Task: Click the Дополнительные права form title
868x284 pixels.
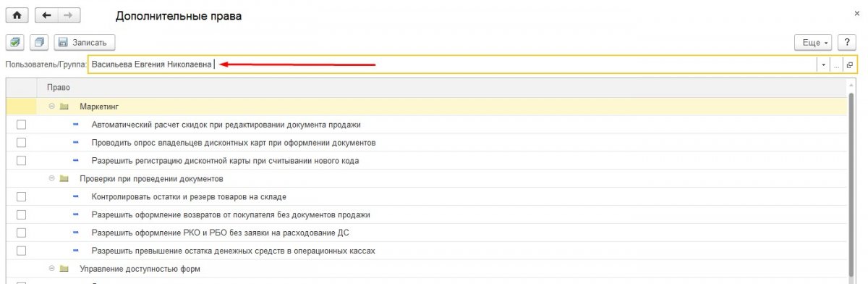Action: tap(179, 15)
